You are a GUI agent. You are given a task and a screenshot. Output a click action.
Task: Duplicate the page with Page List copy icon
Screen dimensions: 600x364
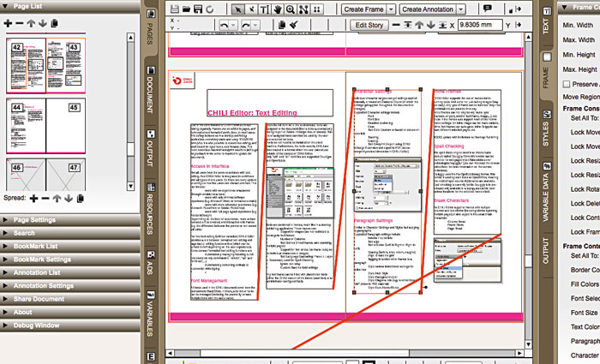[x=54, y=23]
